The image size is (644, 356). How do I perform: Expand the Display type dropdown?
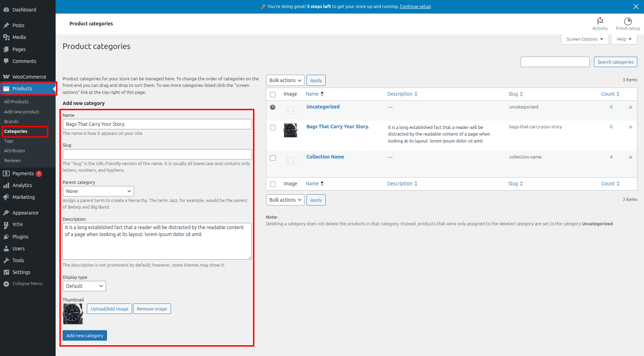click(84, 286)
